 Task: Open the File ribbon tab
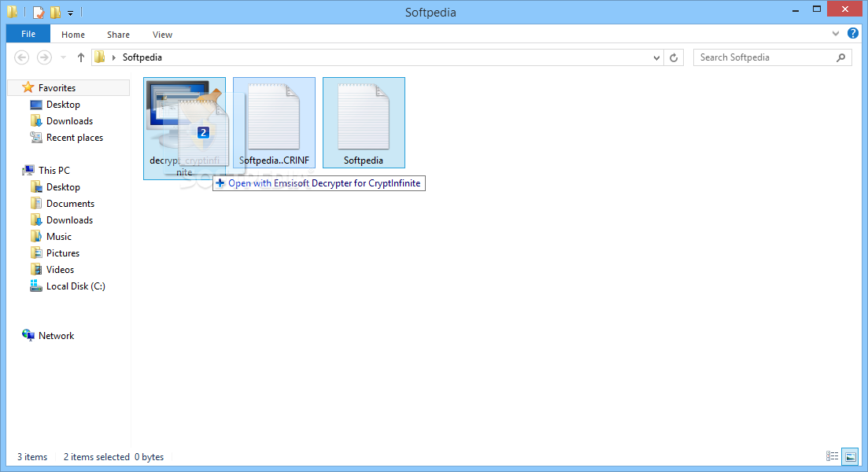(x=28, y=34)
